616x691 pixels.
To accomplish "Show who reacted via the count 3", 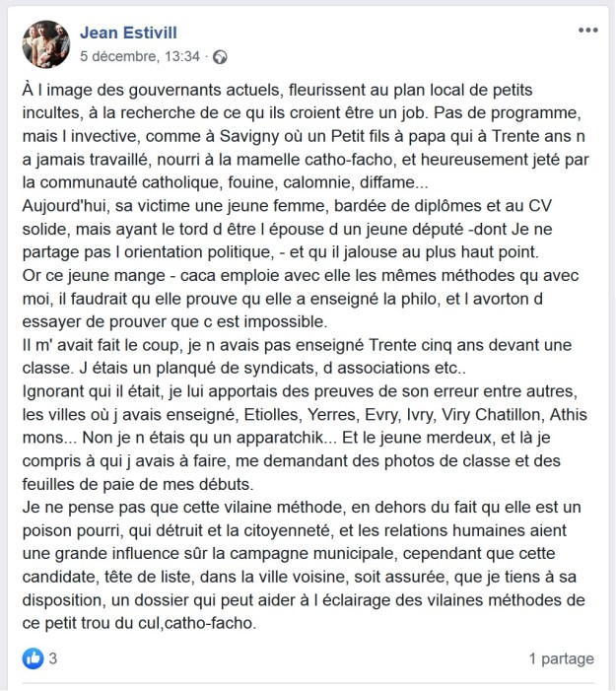I will click(x=54, y=657).
